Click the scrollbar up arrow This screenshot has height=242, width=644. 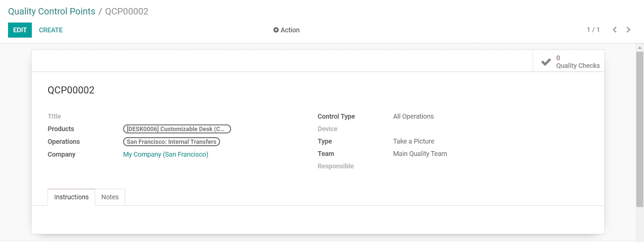click(x=640, y=48)
